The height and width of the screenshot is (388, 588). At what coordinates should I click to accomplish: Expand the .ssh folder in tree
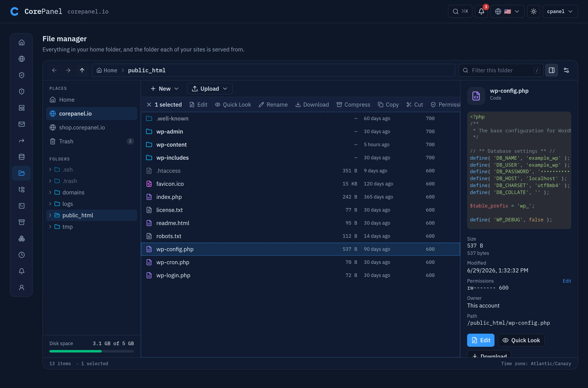tap(50, 169)
